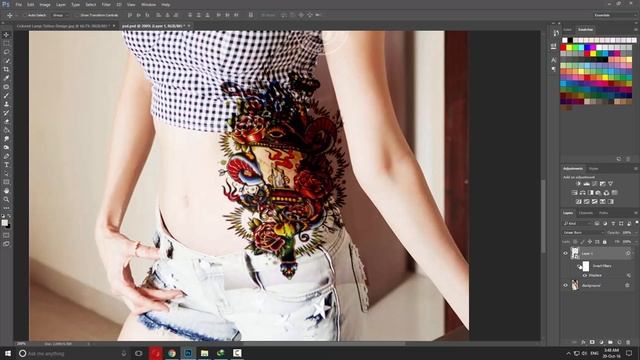Click the foreground color swatch in the toolbox
Viewport: 640px width, 360px height.
(x=4, y=222)
